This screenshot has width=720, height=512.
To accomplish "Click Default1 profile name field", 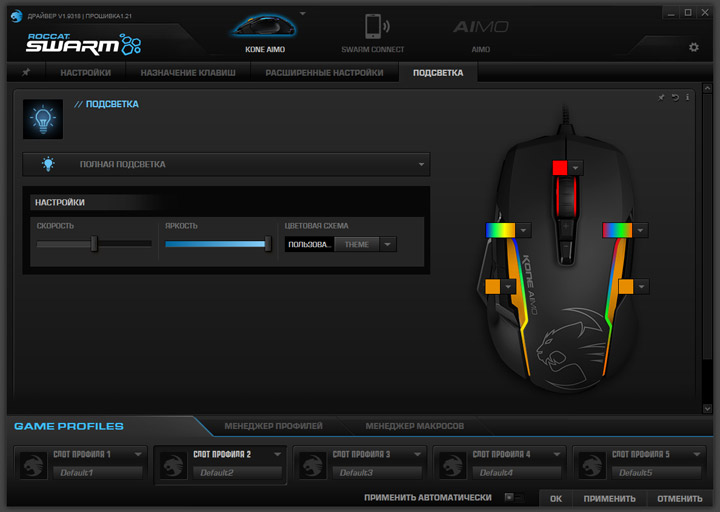I will (x=97, y=473).
